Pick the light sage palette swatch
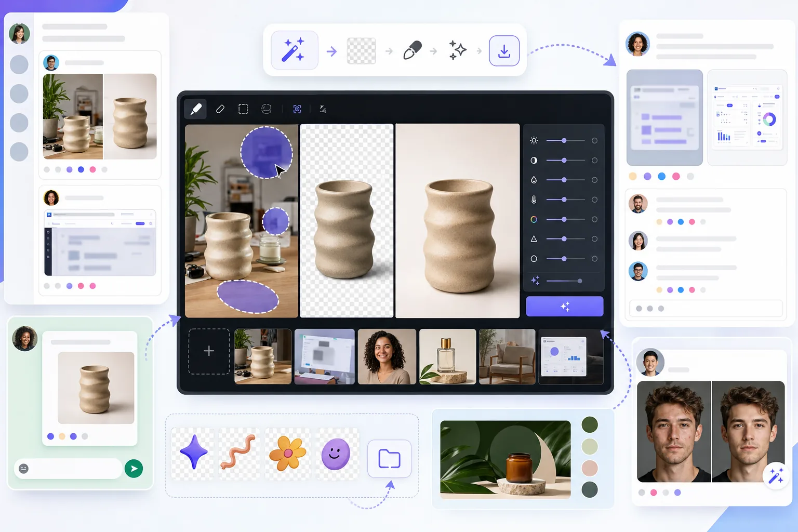The image size is (798, 532). [590, 446]
